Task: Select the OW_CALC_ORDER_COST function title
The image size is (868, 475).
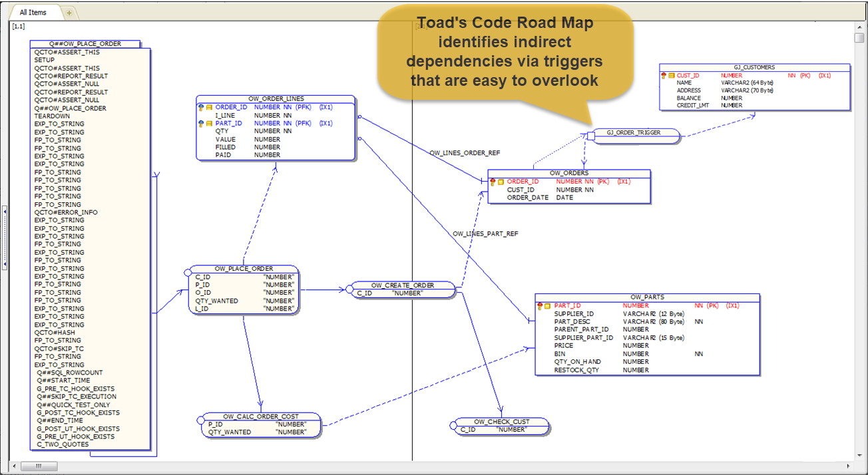Action: (x=261, y=416)
